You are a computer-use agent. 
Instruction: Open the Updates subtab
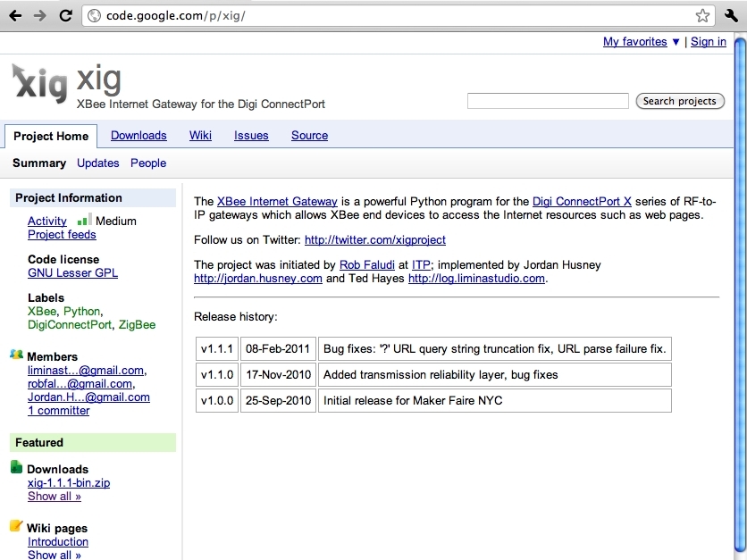click(98, 163)
